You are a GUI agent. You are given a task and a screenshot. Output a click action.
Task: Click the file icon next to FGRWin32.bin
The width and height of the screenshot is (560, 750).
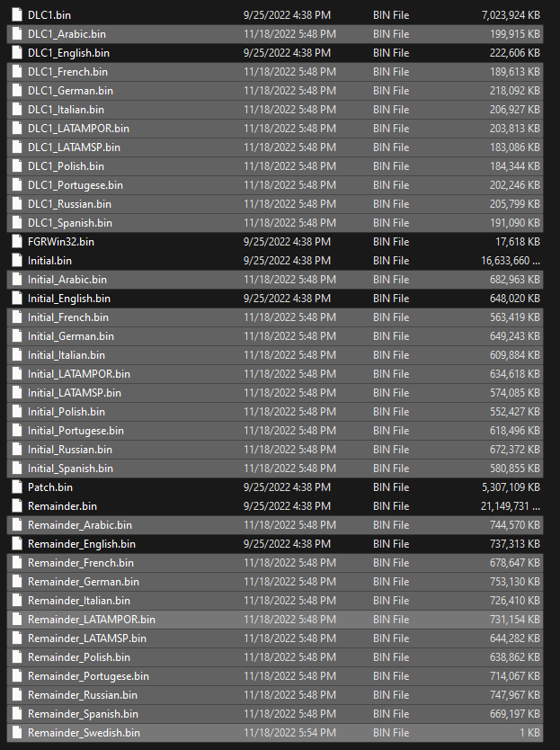[17, 242]
